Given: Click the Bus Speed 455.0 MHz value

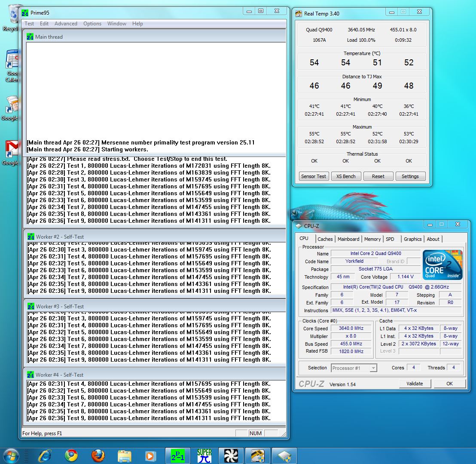Looking at the screenshot, I should [351, 344].
